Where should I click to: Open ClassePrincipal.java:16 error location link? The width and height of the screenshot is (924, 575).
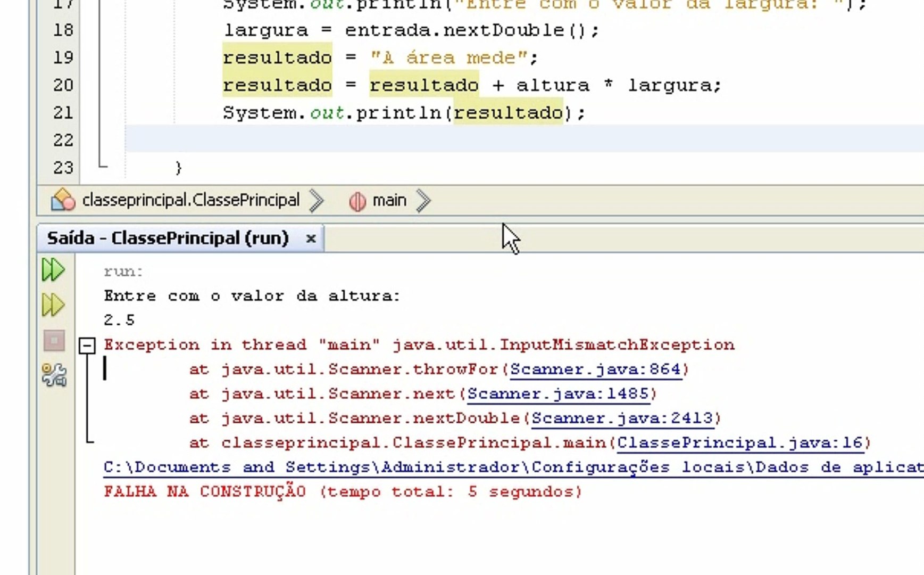pyautogui.click(x=742, y=442)
